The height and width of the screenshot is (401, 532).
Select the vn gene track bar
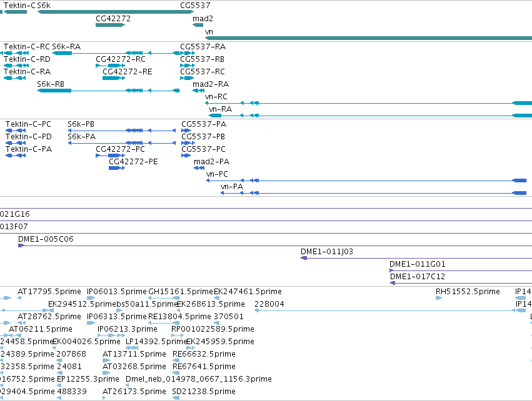coord(368,38)
